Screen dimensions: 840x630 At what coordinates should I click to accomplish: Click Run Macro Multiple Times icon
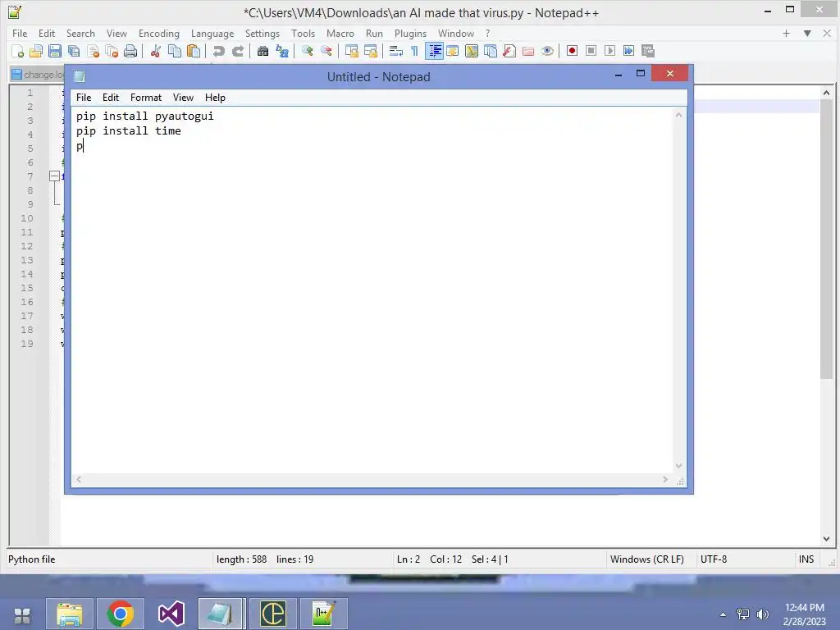click(x=629, y=51)
